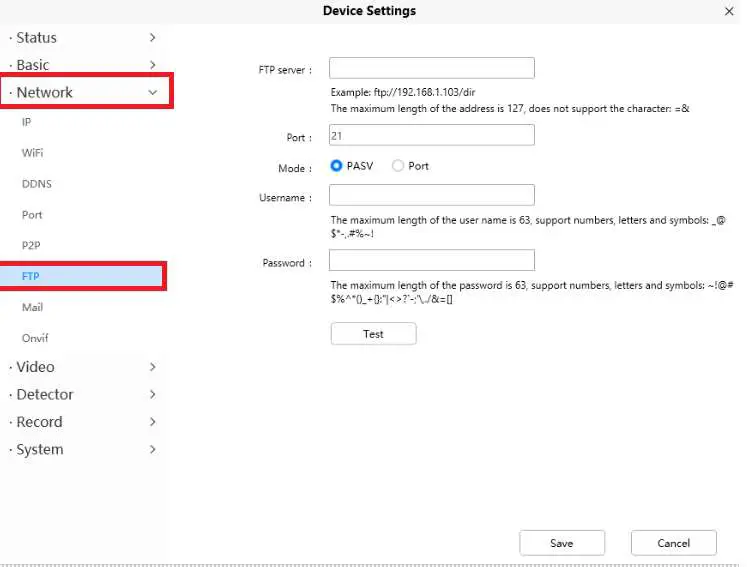Screen dimensions: 747x567
Task: Go to DDNS settings
Action: (x=37, y=184)
